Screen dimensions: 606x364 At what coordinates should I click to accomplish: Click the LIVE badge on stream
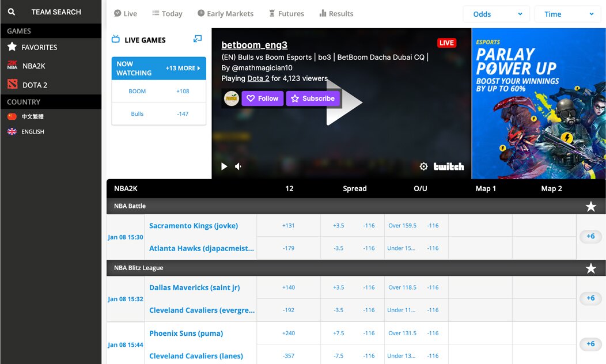pyautogui.click(x=446, y=43)
